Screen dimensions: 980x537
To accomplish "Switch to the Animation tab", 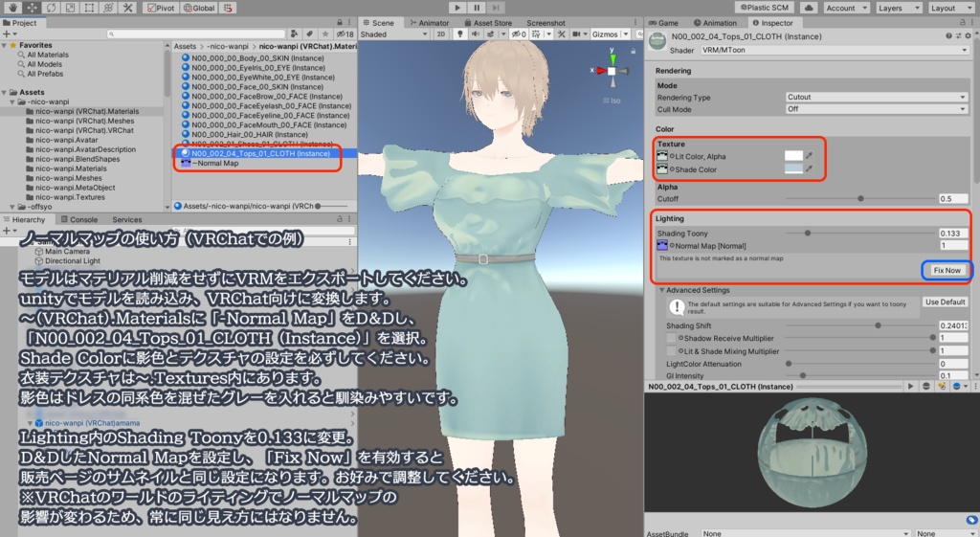I will point(715,23).
